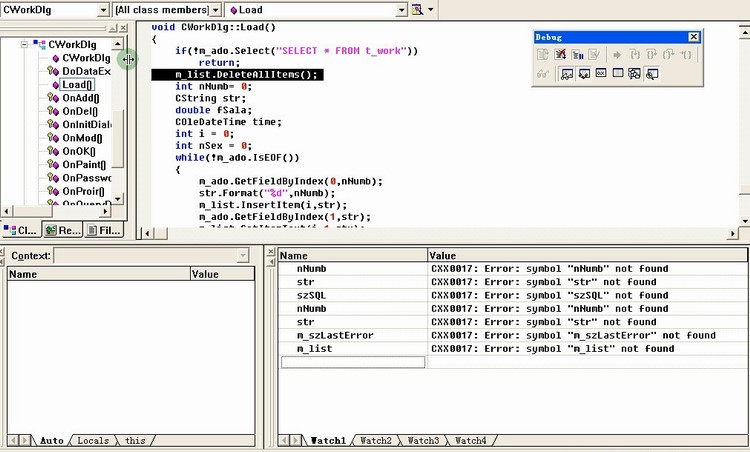
Task: Open the Load member function dropdown
Action: [402, 10]
